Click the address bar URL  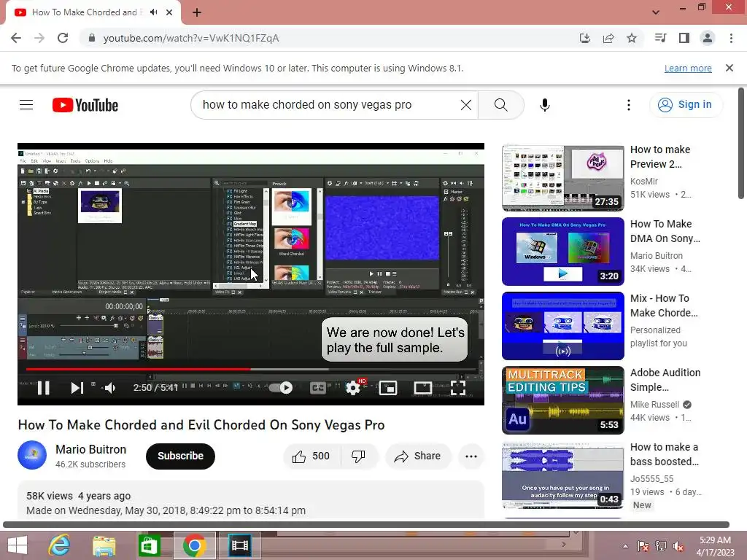click(x=191, y=38)
